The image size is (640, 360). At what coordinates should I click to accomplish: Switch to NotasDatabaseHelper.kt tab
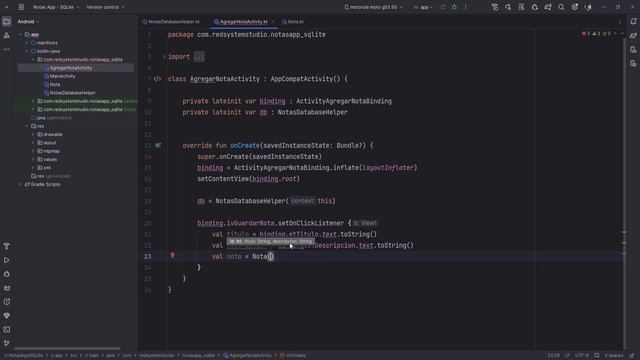(171, 22)
